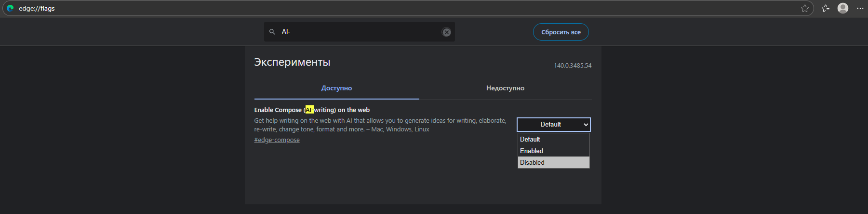Open Settings and more ellipsis menu
Viewport: 868px width, 214px height.
coord(860,8)
